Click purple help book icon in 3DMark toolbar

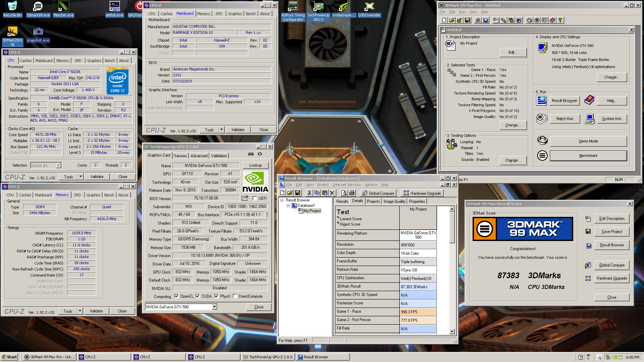(552, 20)
